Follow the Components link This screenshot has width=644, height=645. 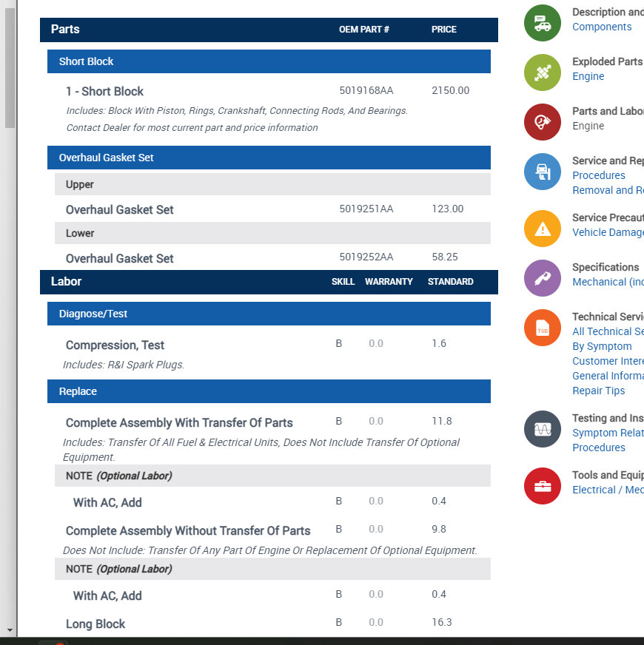[x=602, y=27]
